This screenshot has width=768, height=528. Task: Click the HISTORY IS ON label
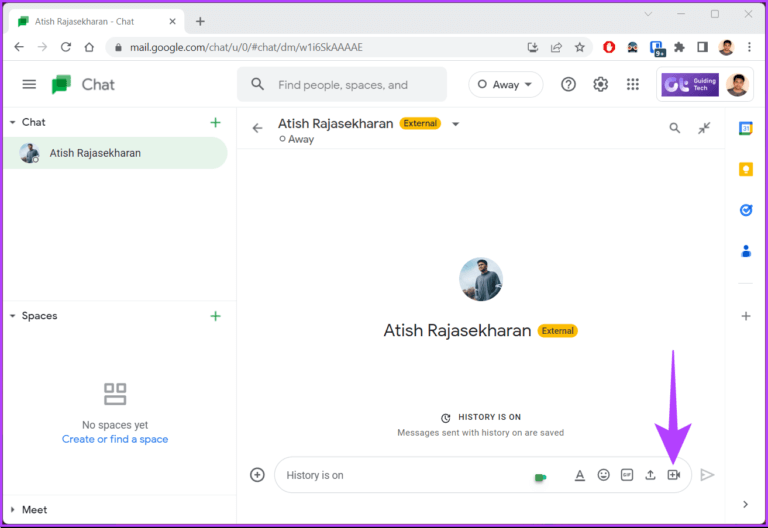tap(489, 417)
